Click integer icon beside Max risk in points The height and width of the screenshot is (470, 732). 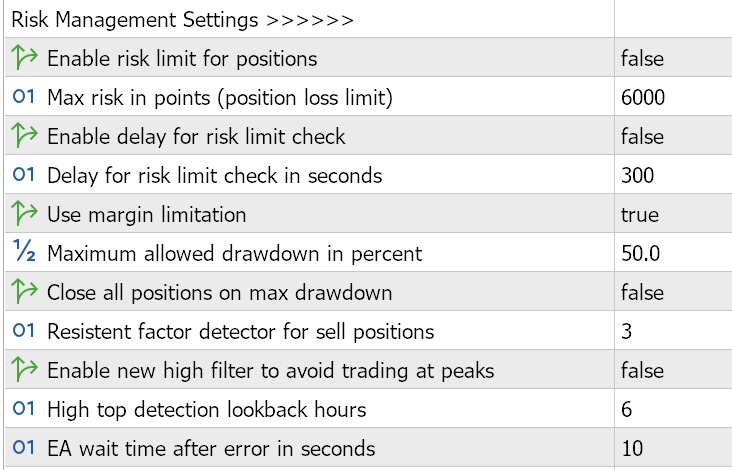point(24,97)
